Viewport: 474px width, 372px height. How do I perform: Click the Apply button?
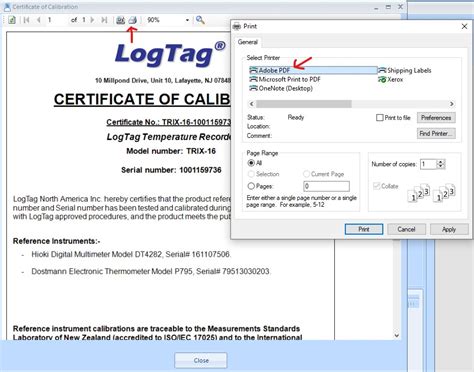click(449, 229)
